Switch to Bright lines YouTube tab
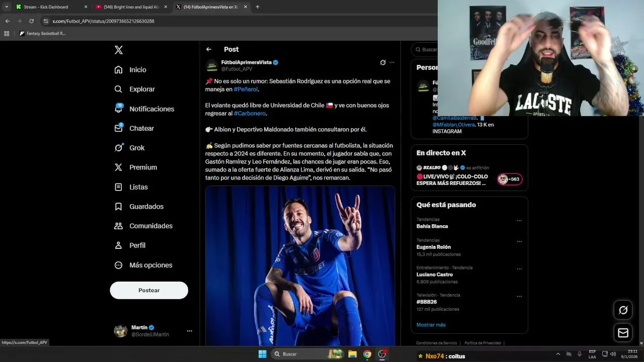The width and height of the screenshot is (644, 362). (132, 7)
